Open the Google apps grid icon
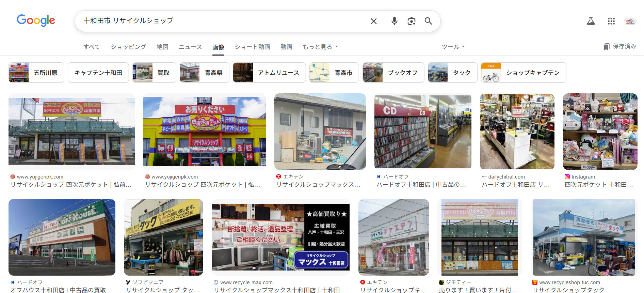644x293 pixels. [611, 21]
